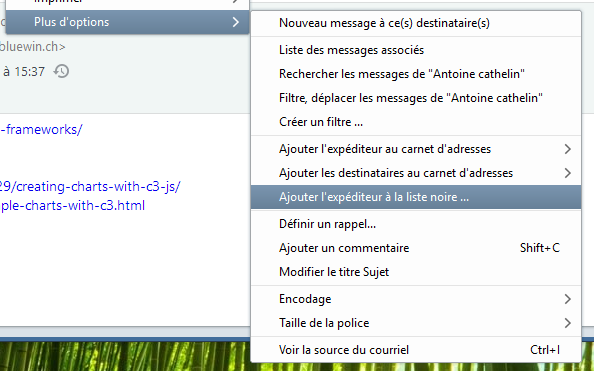Viewport: 594px width, 371px height.
Task: Open the -frameworks/ hyperlink
Action: pyautogui.click(x=41, y=130)
